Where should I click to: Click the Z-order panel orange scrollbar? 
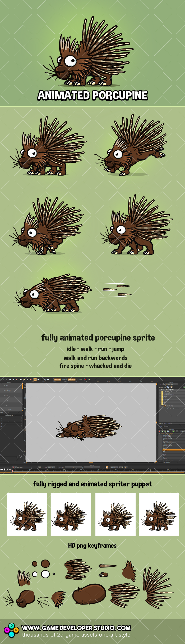click(x=22, y=386)
